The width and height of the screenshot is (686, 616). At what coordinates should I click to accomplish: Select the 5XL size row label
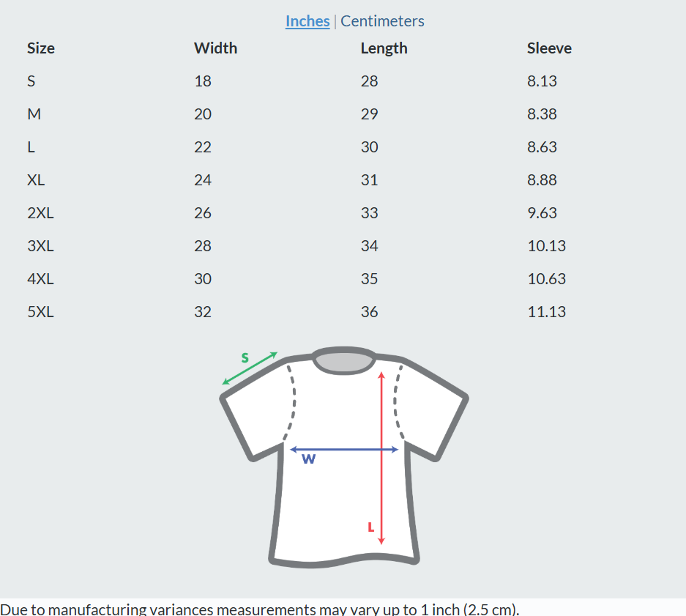(x=41, y=312)
